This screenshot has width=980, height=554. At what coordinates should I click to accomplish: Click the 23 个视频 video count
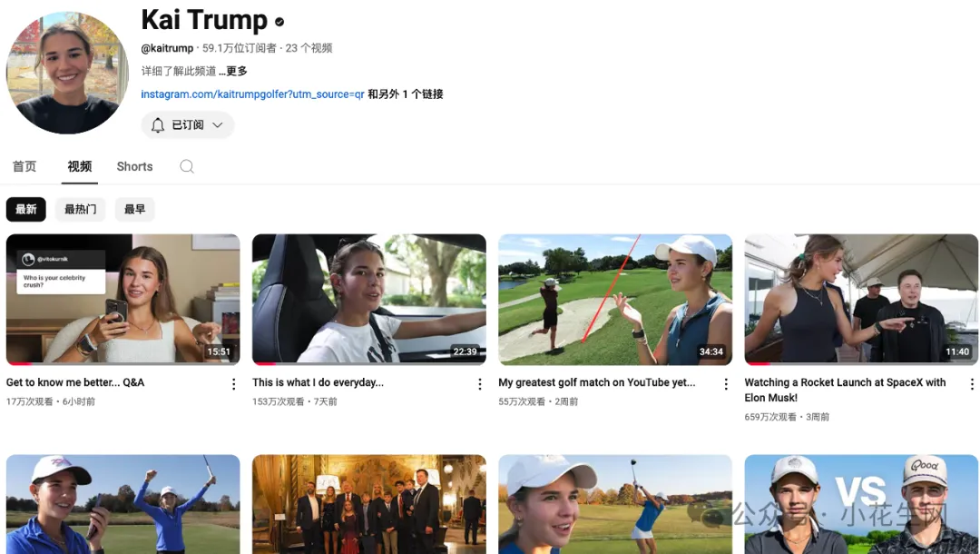pyautogui.click(x=309, y=48)
